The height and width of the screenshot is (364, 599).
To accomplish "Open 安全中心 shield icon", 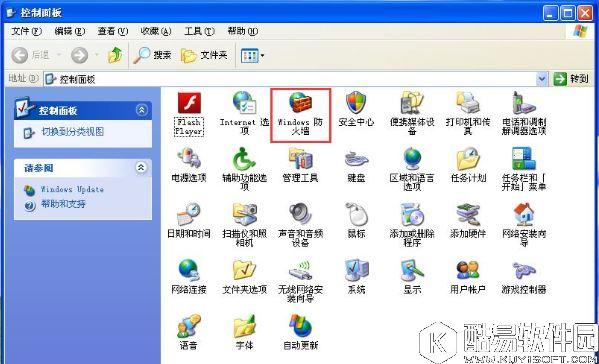I will (356, 103).
